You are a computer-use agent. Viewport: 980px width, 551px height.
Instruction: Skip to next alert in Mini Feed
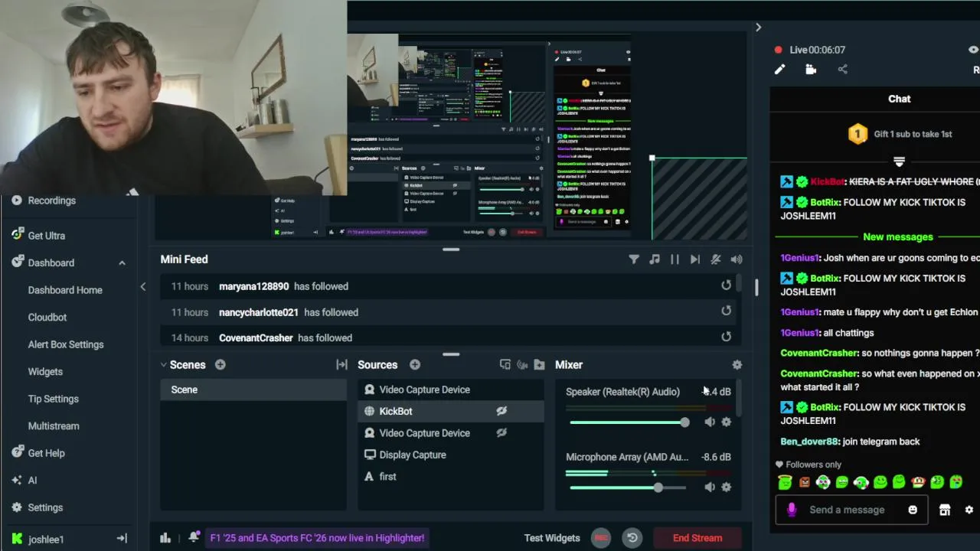694,259
